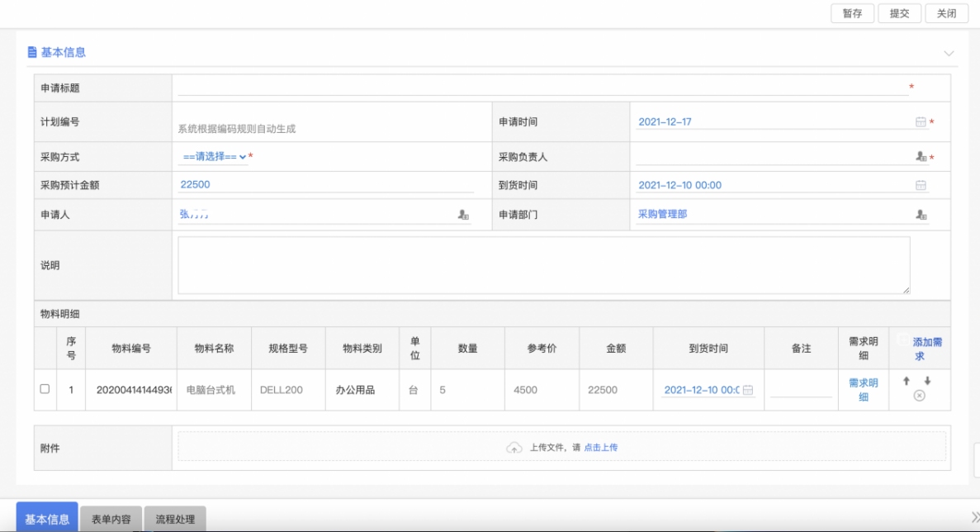980x532 pixels.
Task: Click the 物料类别 column header
Action: pyautogui.click(x=362, y=349)
